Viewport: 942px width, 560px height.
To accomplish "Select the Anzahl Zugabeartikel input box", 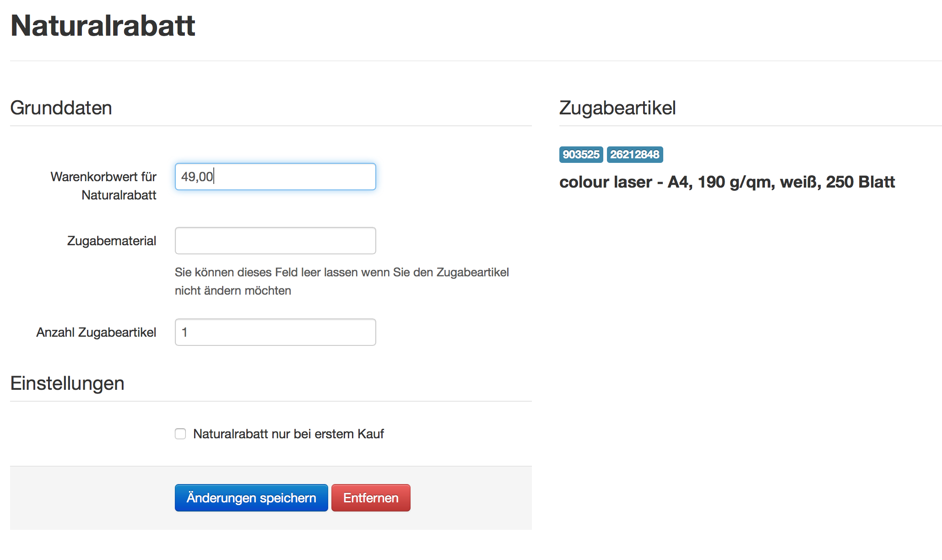I will tap(275, 332).
